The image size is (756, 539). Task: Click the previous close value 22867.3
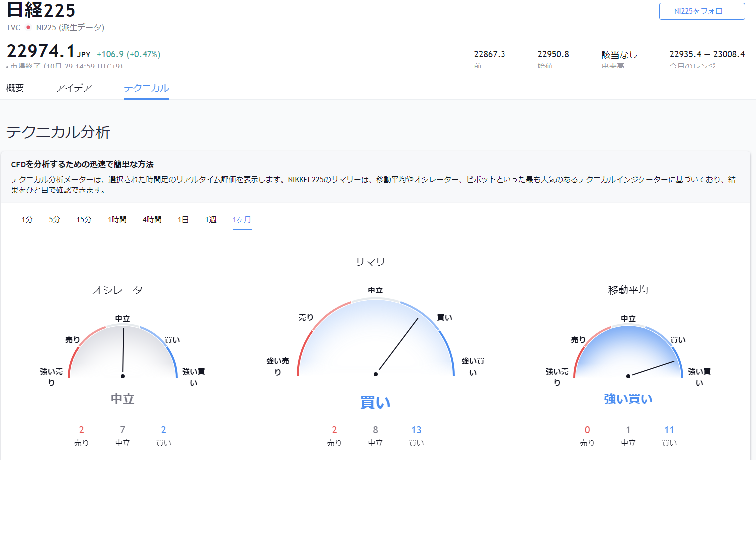click(x=490, y=54)
